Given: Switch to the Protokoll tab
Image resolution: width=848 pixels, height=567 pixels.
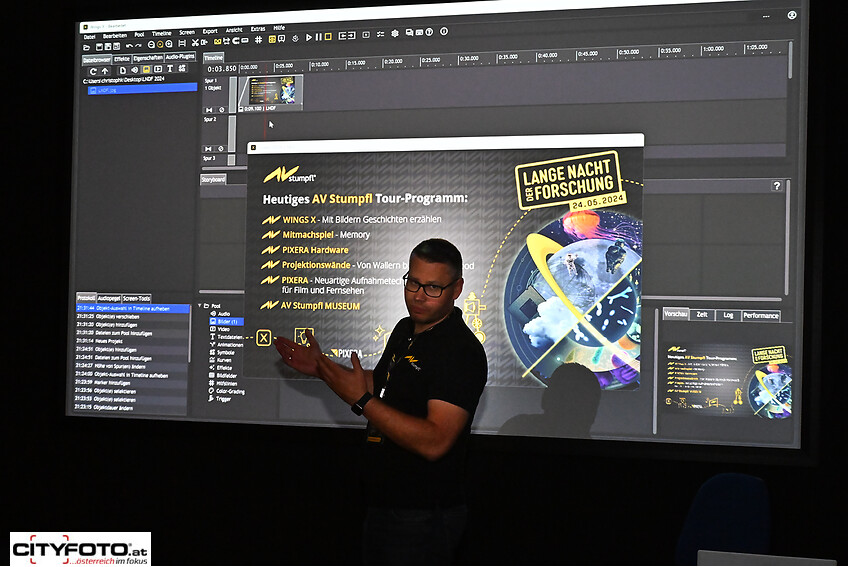Looking at the screenshot, I should 85,298.
